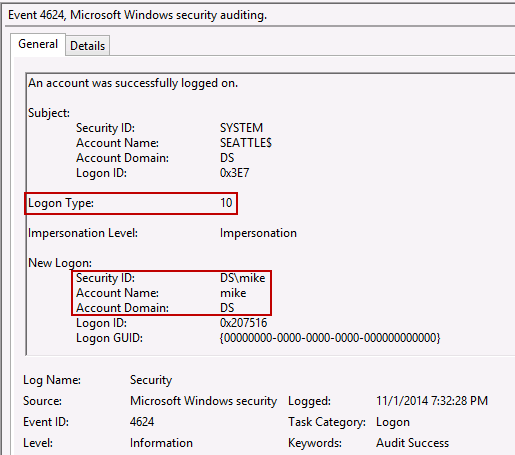Viewport: 515px width, 455px height.
Task: Click the Logged label
Action: (310, 401)
